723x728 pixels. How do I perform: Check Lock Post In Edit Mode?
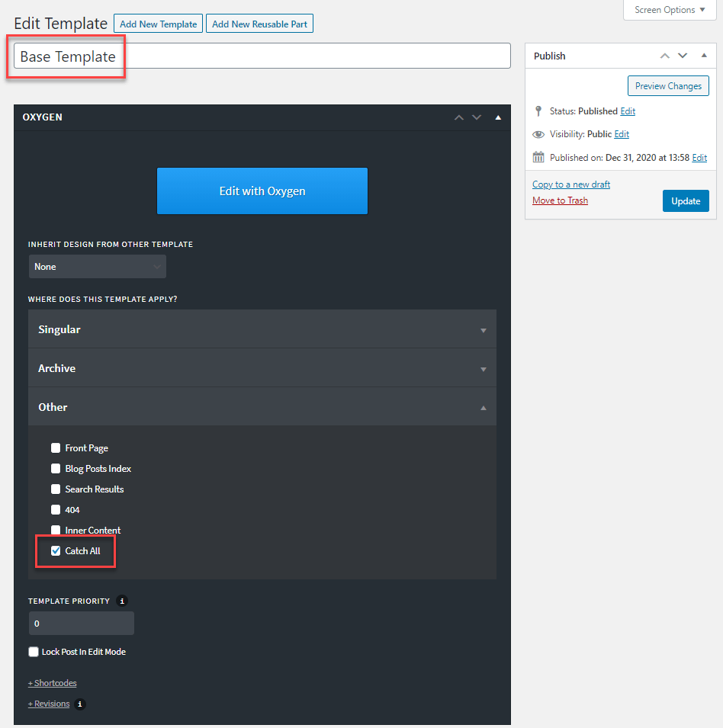33,652
